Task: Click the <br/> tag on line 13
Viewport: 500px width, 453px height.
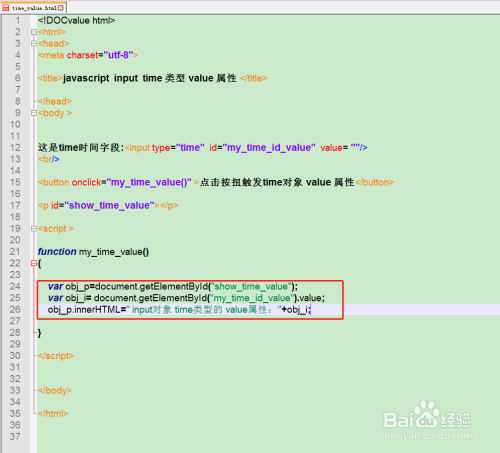Action: [48, 159]
